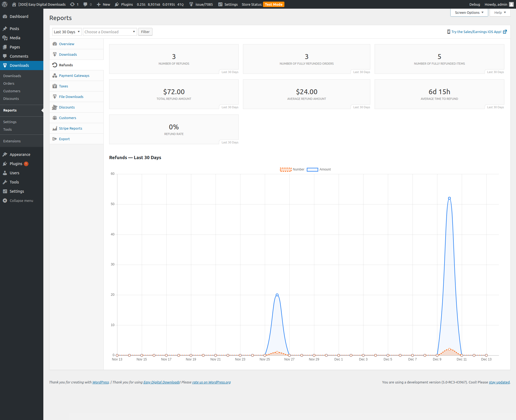Image resolution: width=516 pixels, height=420 pixels.
Task: Click the Refunds report icon
Action: click(x=55, y=65)
